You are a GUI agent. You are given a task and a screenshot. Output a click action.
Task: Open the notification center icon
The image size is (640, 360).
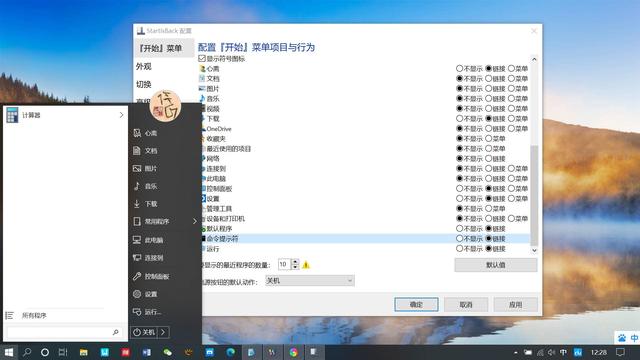[x=620, y=352]
